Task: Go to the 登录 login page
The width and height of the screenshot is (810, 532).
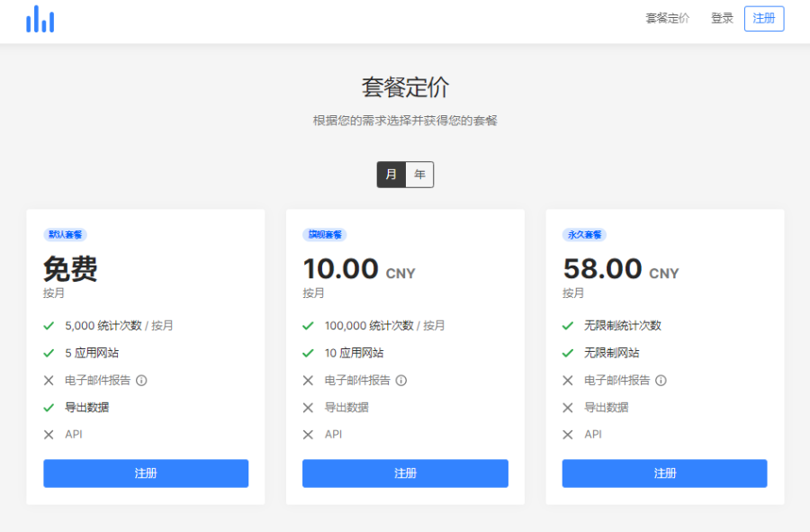Action: pos(722,19)
